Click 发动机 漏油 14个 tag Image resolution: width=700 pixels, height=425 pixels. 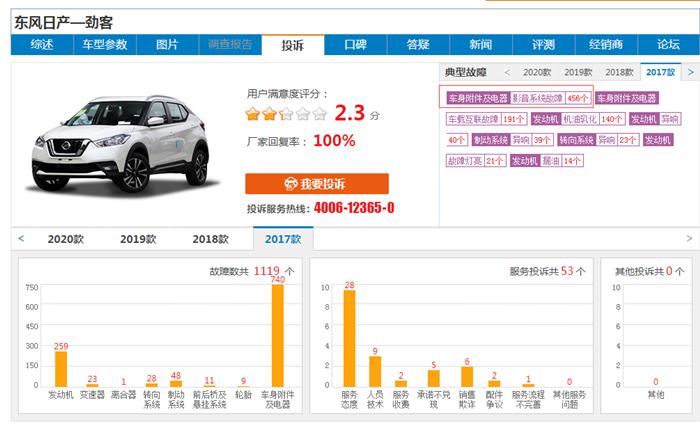[x=547, y=161]
